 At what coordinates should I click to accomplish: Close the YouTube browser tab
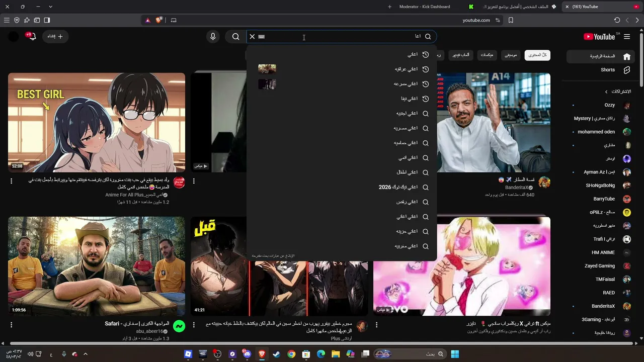click(x=567, y=7)
